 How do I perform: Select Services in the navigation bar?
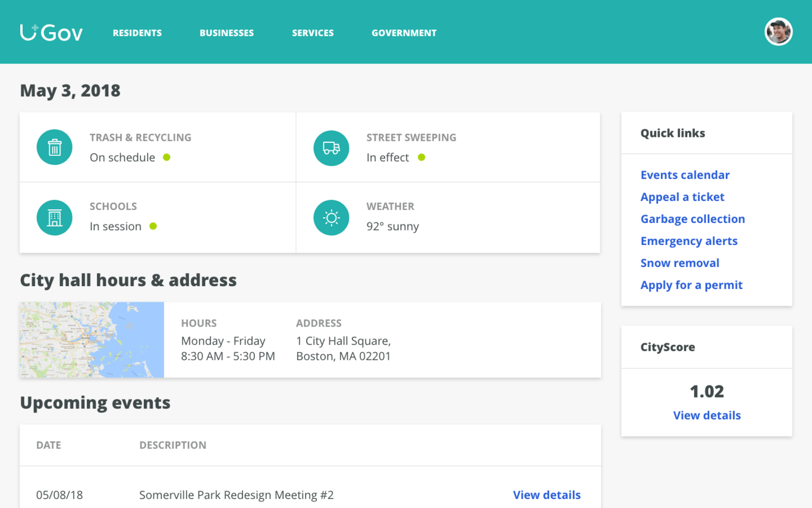(x=313, y=33)
